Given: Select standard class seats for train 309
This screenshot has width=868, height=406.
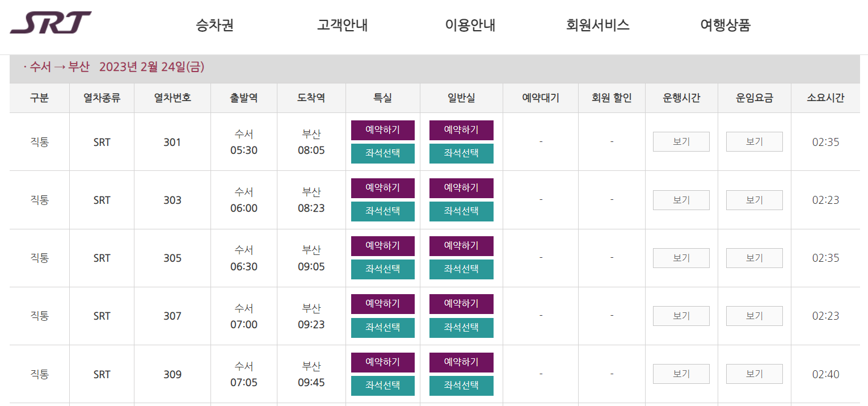Looking at the screenshot, I should (x=461, y=386).
